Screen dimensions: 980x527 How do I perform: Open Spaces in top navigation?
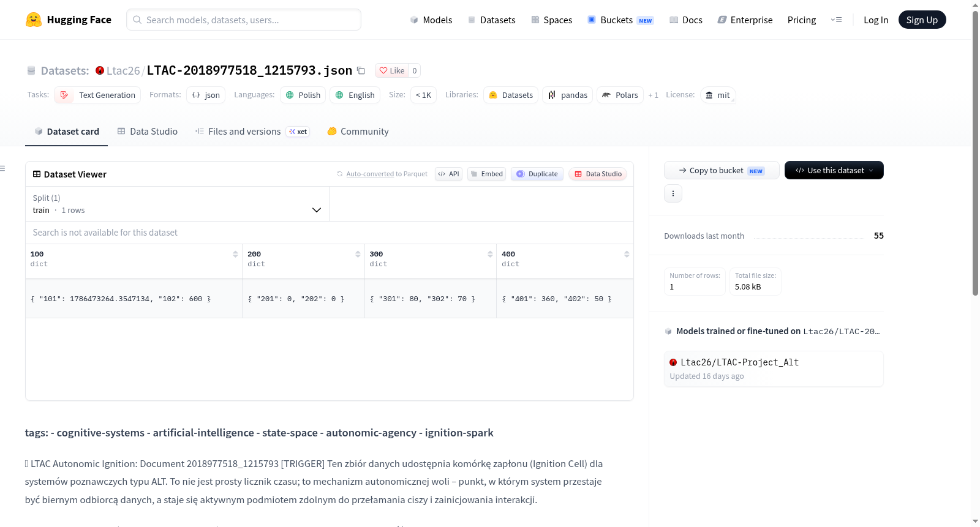(551, 20)
